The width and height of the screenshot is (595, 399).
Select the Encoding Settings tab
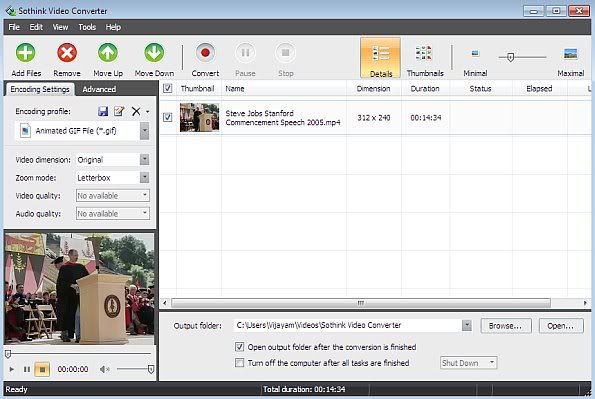point(40,89)
